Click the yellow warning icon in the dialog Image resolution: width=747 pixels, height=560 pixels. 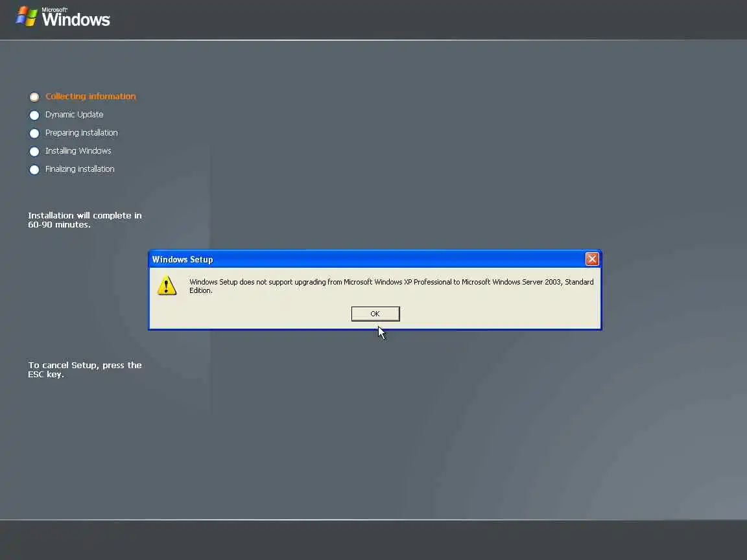tap(167, 285)
